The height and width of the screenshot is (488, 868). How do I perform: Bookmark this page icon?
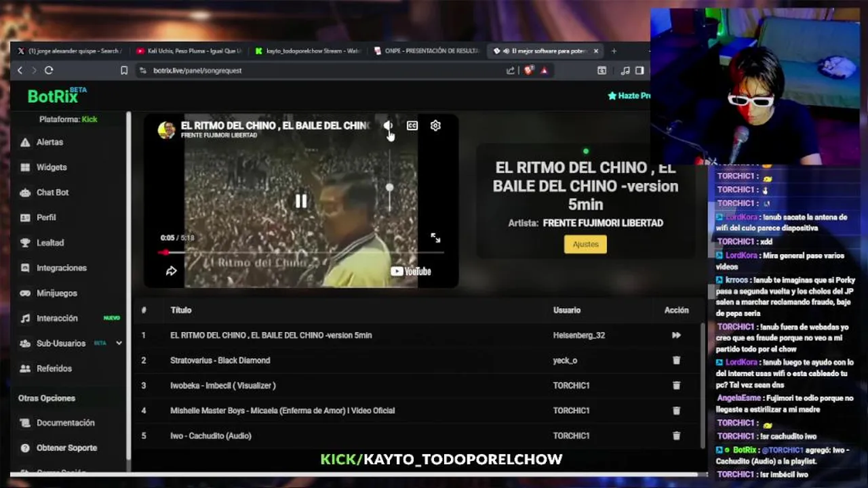(124, 70)
